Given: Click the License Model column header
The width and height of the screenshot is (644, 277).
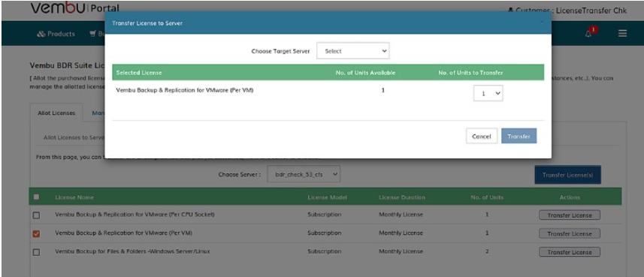Looking at the screenshot, I should tap(328, 197).
